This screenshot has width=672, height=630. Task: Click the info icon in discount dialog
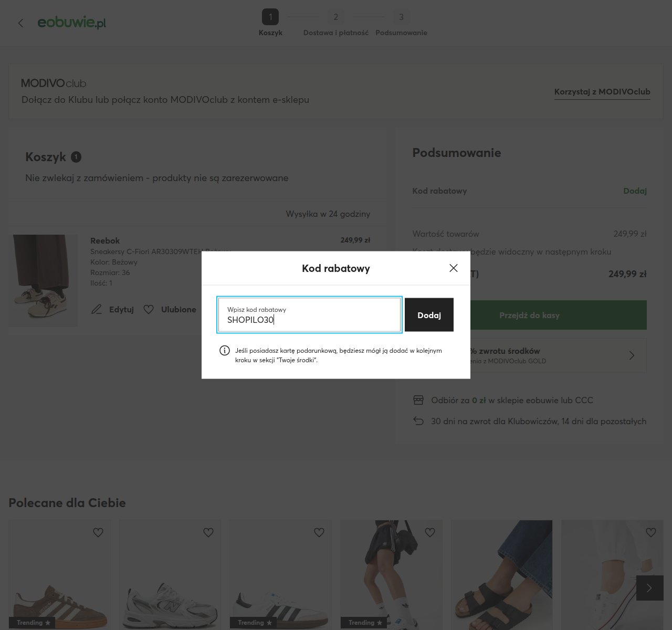224,351
